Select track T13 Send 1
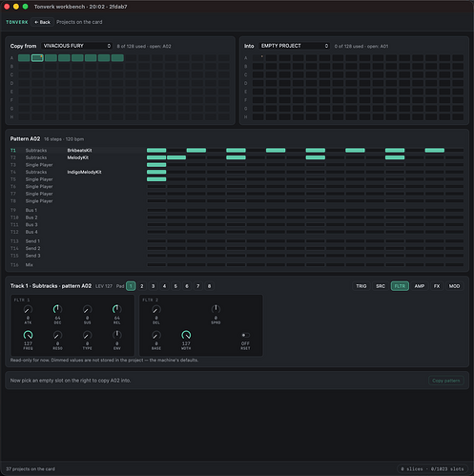 coord(237,241)
